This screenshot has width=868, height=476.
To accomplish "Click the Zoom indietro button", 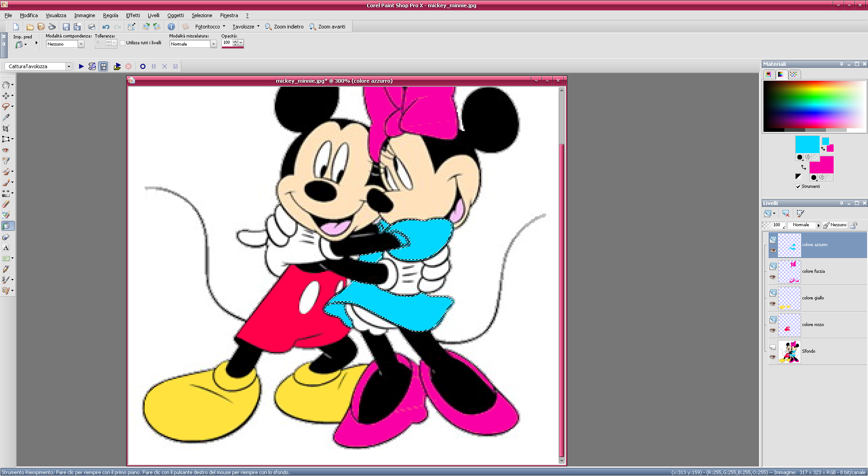I will click(284, 27).
